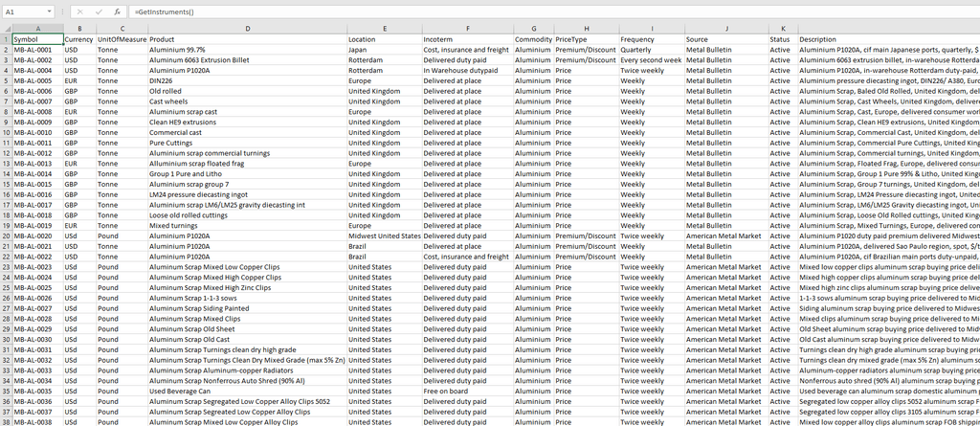
Task: Click the Midwest United States location cell
Action: click(x=383, y=235)
